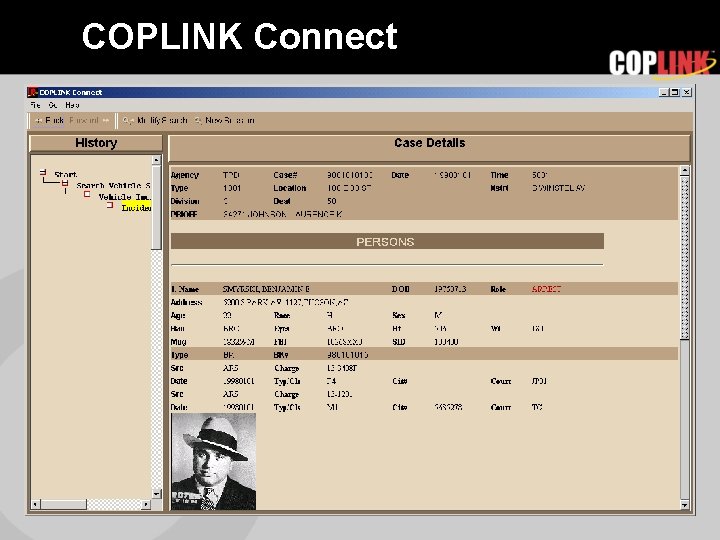This screenshot has width=720, height=540.
Task: Select Start in the History tree
Action: pos(66,174)
